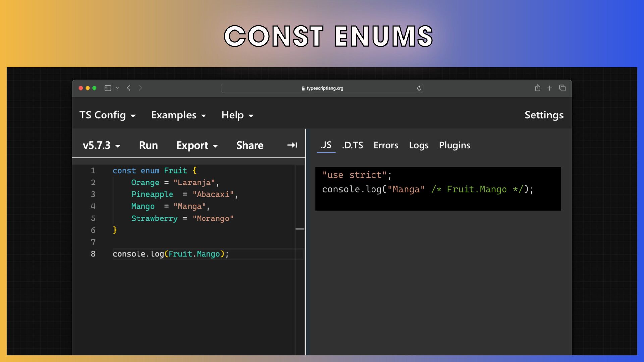Expand the Examples menu

[178, 115]
